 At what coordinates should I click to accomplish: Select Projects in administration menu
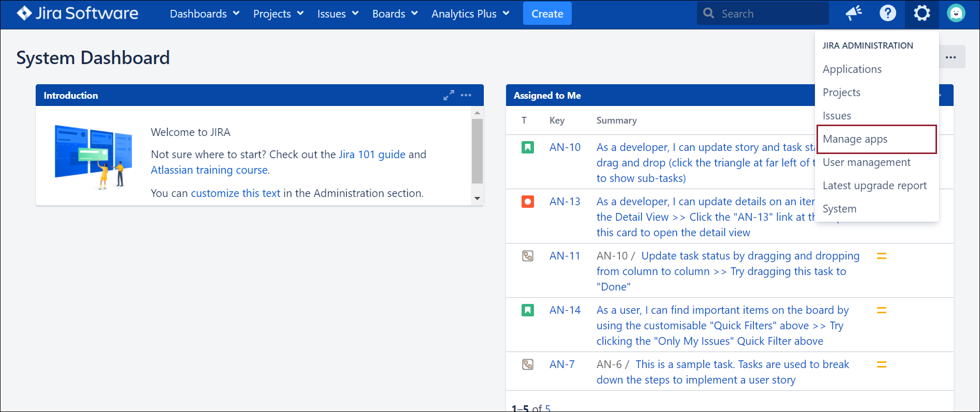877,93
